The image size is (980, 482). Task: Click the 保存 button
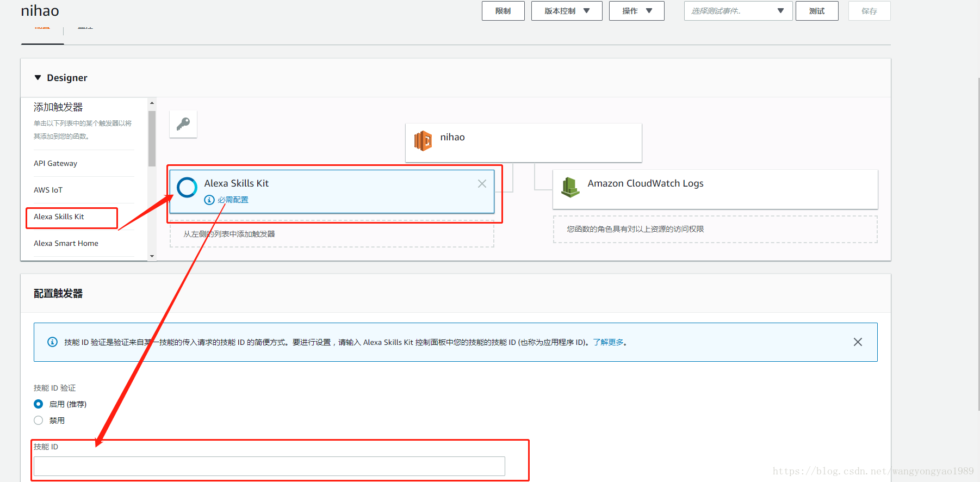pos(870,11)
